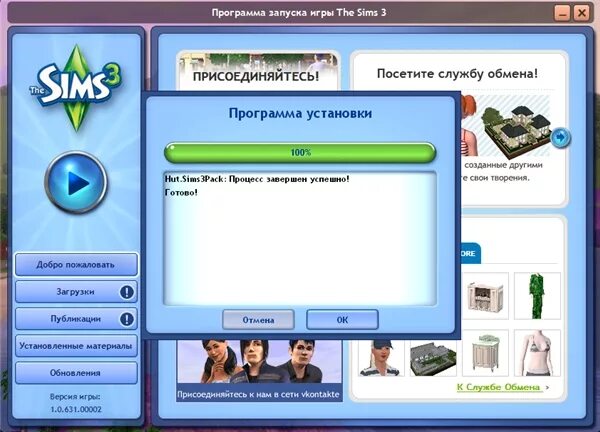Click the 100% green progress bar
The width and height of the screenshot is (600, 432).
[x=300, y=152]
